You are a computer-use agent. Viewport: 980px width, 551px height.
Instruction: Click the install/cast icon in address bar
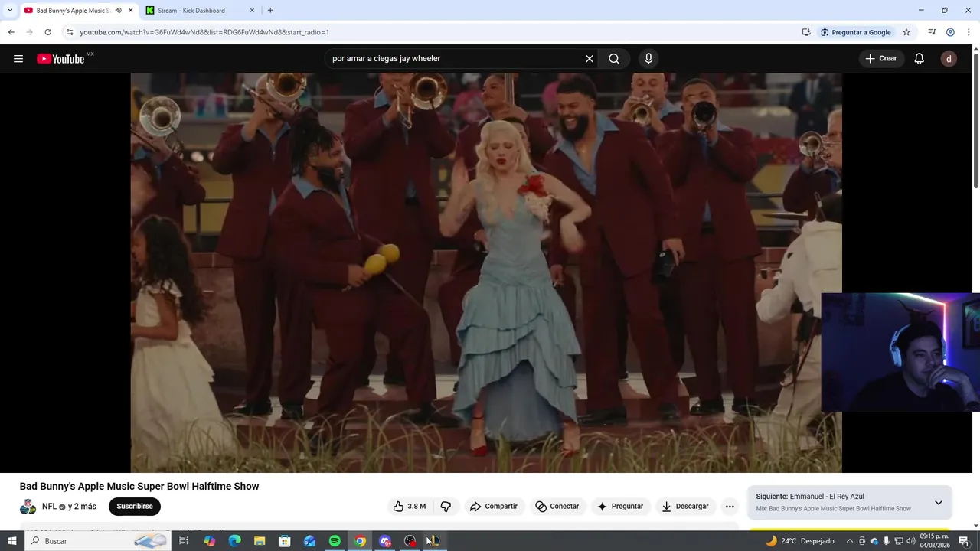[806, 32]
